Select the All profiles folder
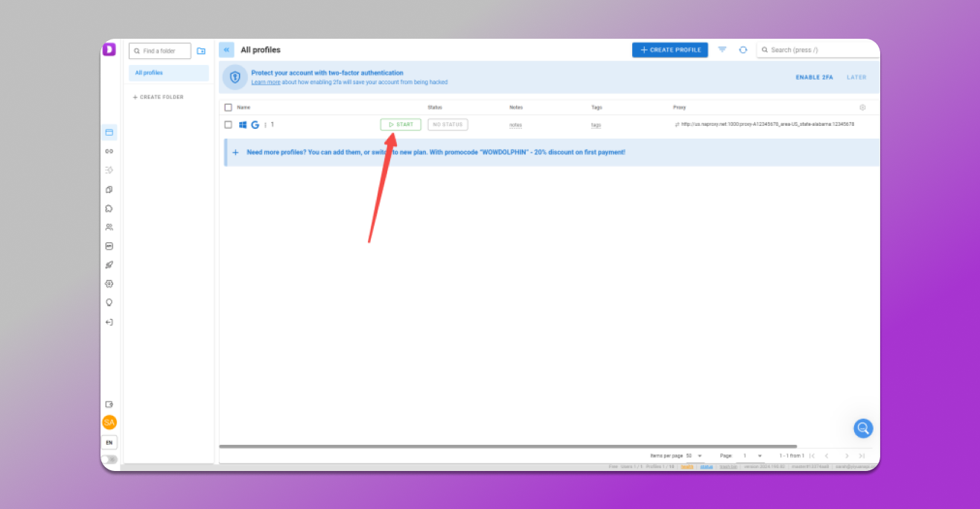The image size is (980, 509). [x=169, y=73]
